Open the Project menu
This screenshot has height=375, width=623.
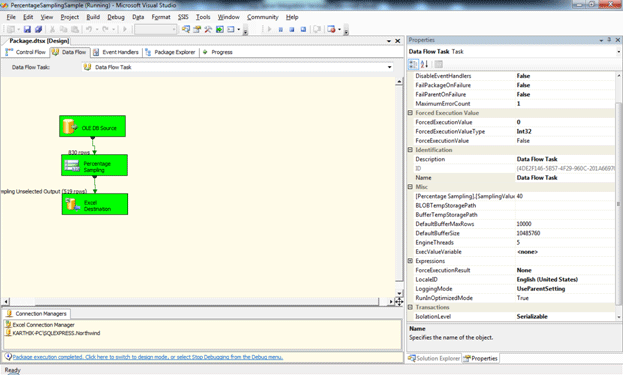pos(70,17)
